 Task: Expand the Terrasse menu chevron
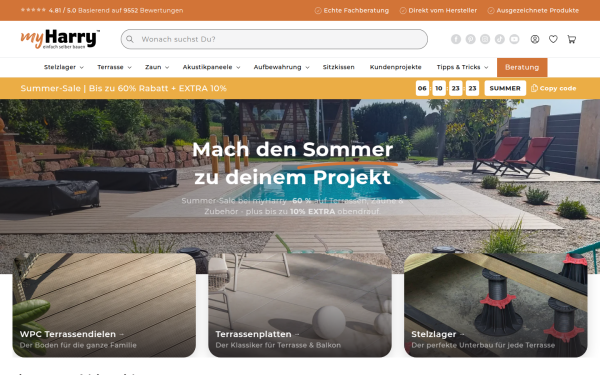coord(129,67)
